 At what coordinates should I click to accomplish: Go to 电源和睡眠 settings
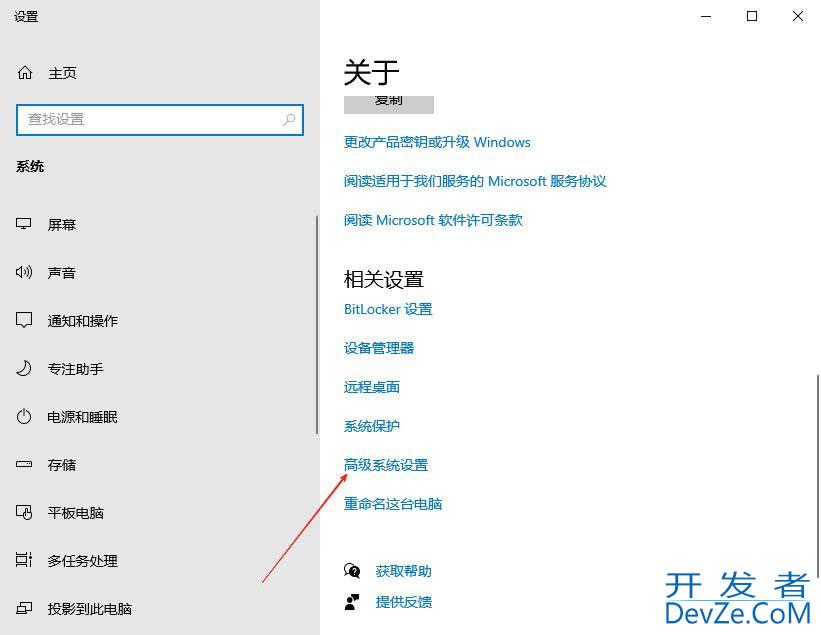pos(82,417)
